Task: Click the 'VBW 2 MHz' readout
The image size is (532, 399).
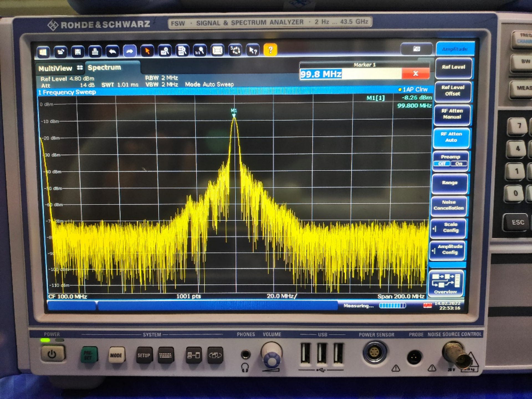Action: point(162,85)
